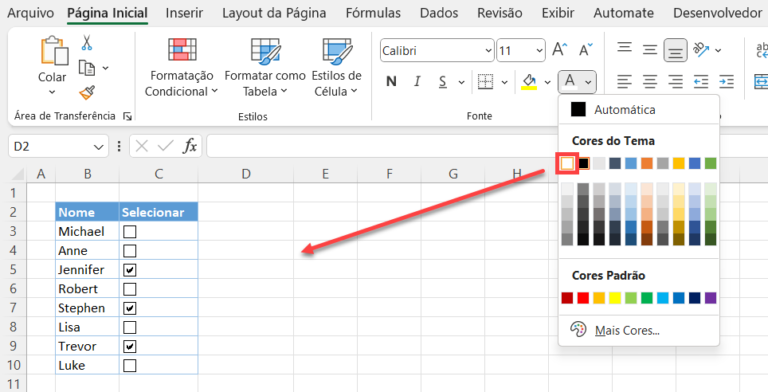Click the formula bar input field

pyautogui.click(x=487, y=147)
